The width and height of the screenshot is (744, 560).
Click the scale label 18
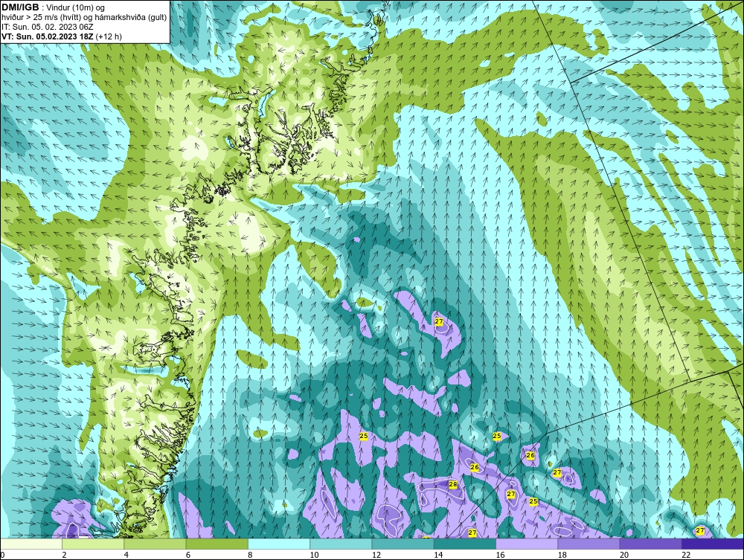point(562,556)
